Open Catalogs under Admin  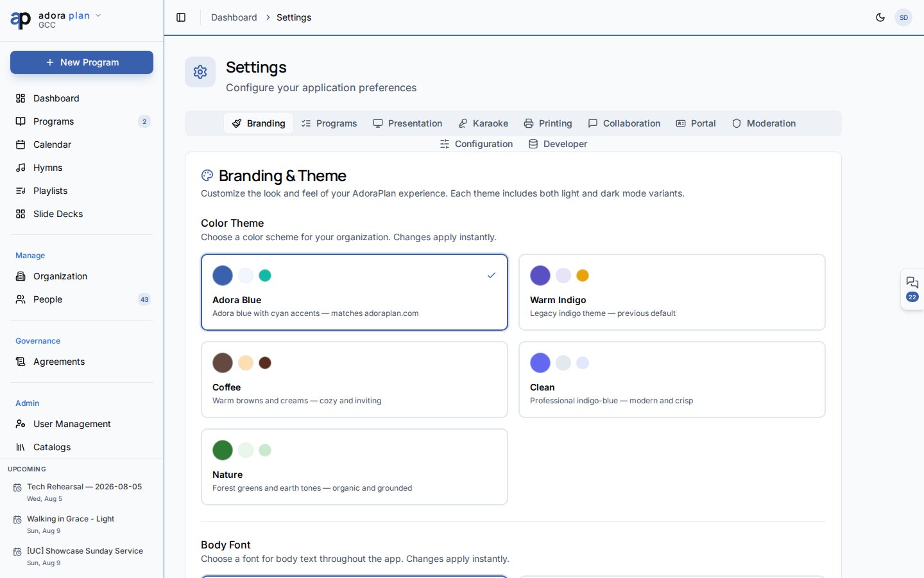[x=81, y=447]
